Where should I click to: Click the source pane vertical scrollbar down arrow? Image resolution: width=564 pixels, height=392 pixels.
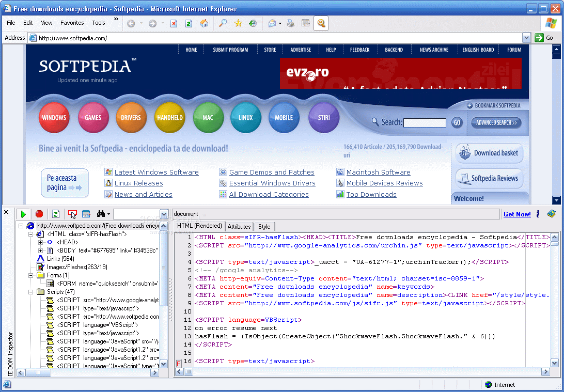pos(554,363)
